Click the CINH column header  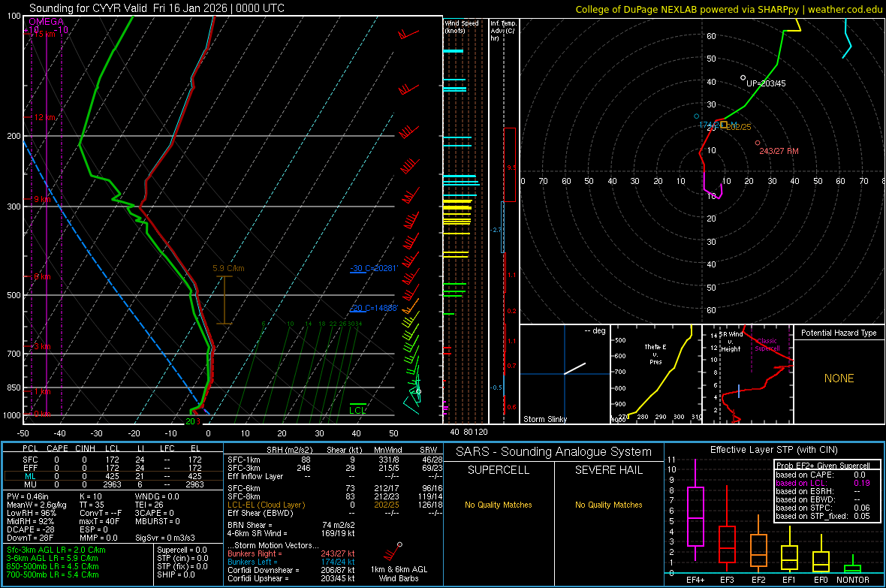(x=85, y=448)
